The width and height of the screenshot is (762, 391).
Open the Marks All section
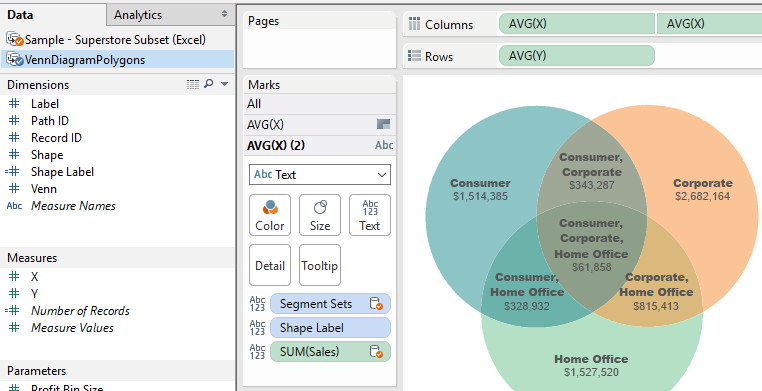pos(320,104)
